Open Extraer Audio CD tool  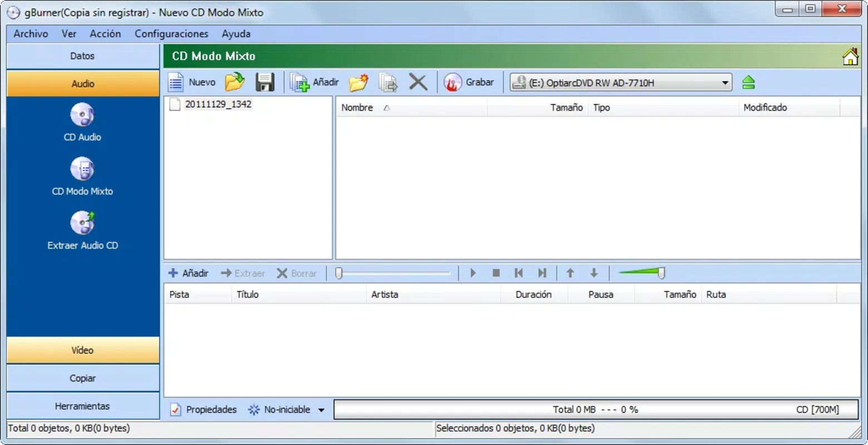click(82, 230)
